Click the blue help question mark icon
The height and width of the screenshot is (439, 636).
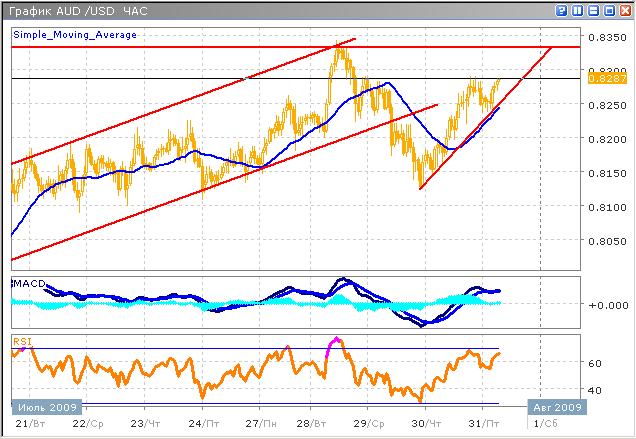(560, 10)
